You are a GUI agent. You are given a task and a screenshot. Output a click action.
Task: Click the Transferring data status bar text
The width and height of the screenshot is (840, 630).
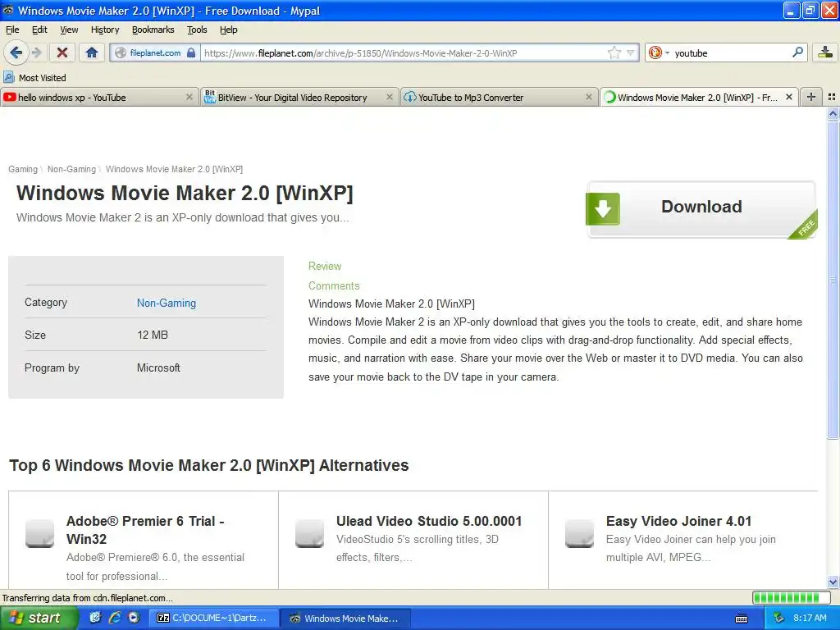[87, 598]
